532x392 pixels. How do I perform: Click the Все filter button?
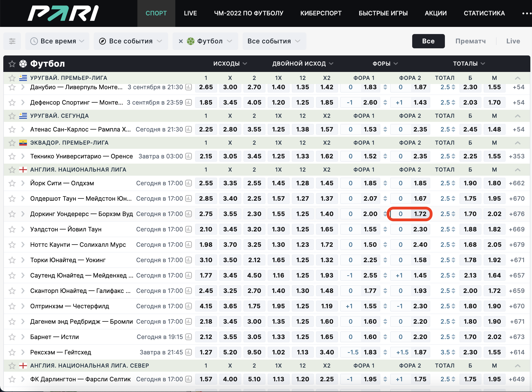coord(428,41)
